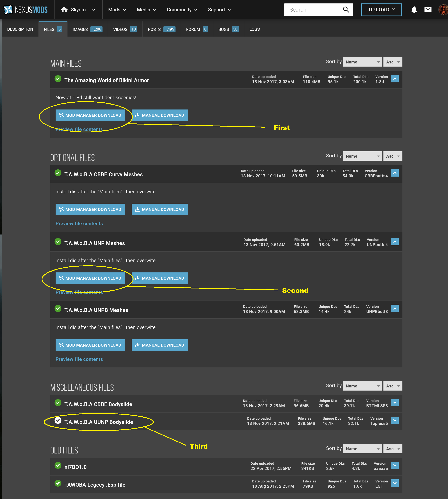Viewport: 448px width, 499px height.
Task: Switch to the Logs tab
Action: point(255,29)
